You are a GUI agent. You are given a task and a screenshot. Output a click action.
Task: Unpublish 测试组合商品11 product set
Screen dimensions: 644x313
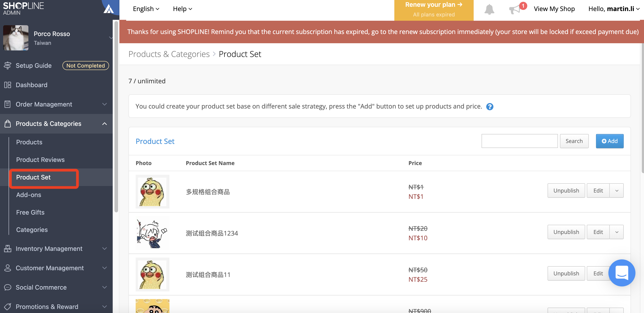pyautogui.click(x=566, y=274)
